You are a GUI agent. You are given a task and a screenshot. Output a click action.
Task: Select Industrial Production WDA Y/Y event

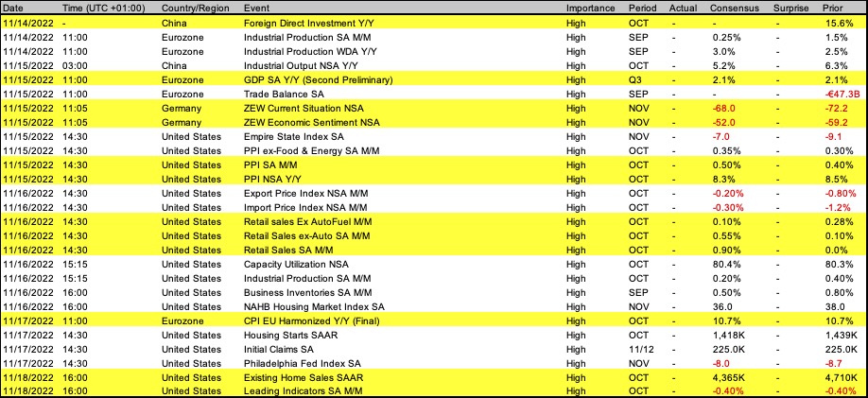(309, 51)
